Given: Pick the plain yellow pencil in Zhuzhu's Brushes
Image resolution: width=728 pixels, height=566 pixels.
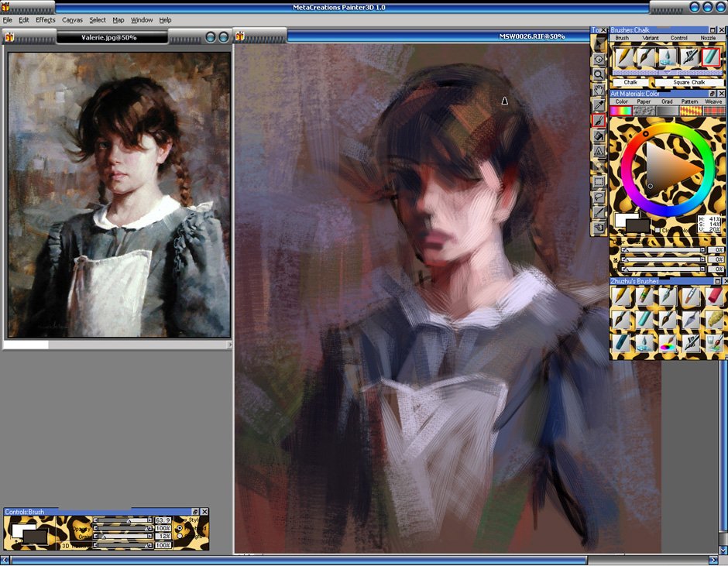Looking at the screenshot, I should tap(621, 297).
